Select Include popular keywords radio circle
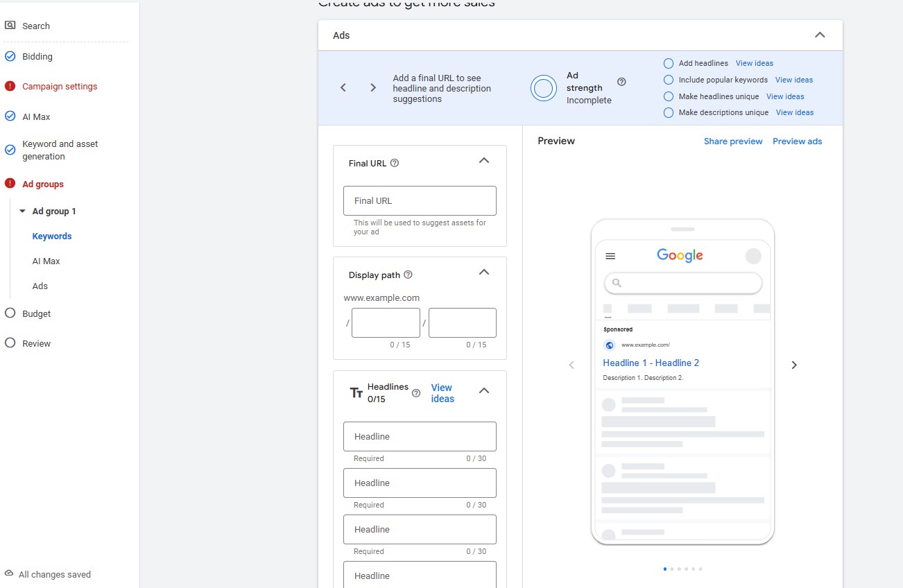The width and height of the screenshot is (903, 588). 669,80
